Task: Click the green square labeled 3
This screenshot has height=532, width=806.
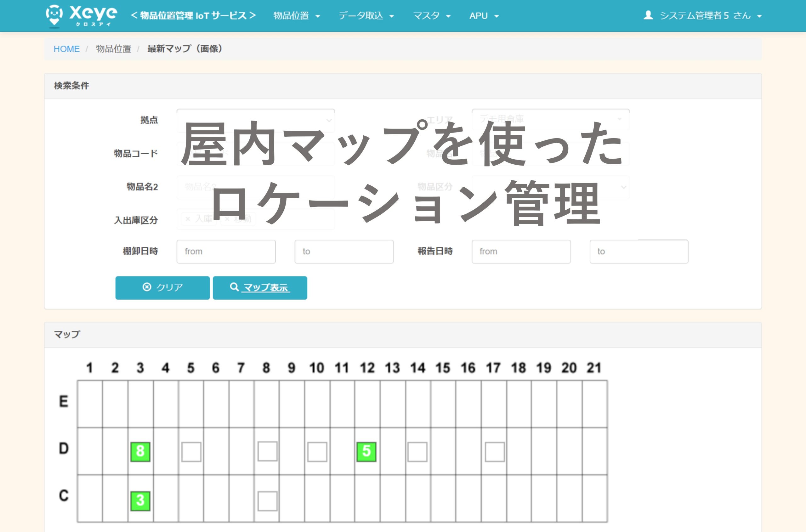Action: (140, 501)
